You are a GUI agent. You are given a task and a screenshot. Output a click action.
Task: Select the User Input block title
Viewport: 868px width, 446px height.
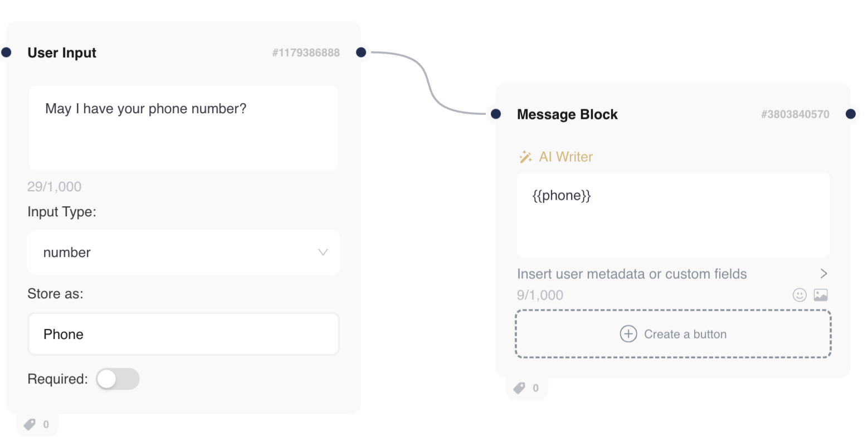[62, 53]
